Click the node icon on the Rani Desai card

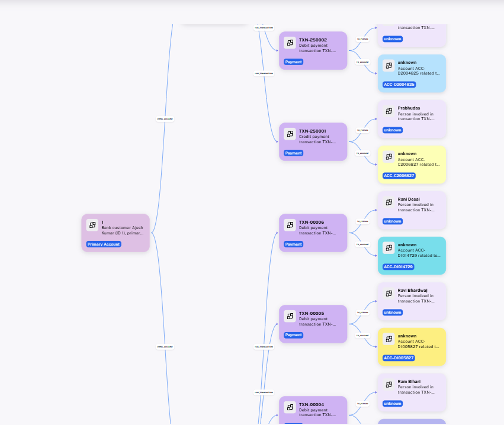(389, 202)
